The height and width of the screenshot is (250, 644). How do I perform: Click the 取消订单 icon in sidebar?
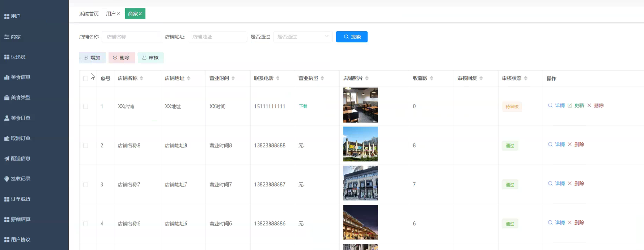click(x=7, y=138)
